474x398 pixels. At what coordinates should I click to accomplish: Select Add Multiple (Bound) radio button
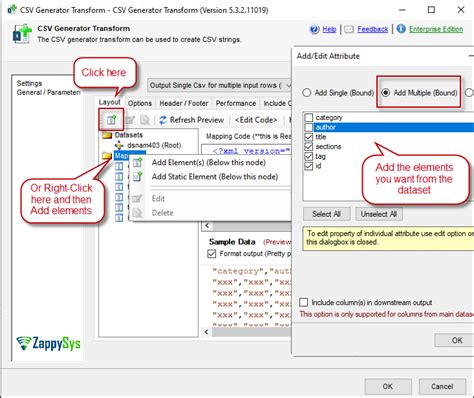click(386, 93)
